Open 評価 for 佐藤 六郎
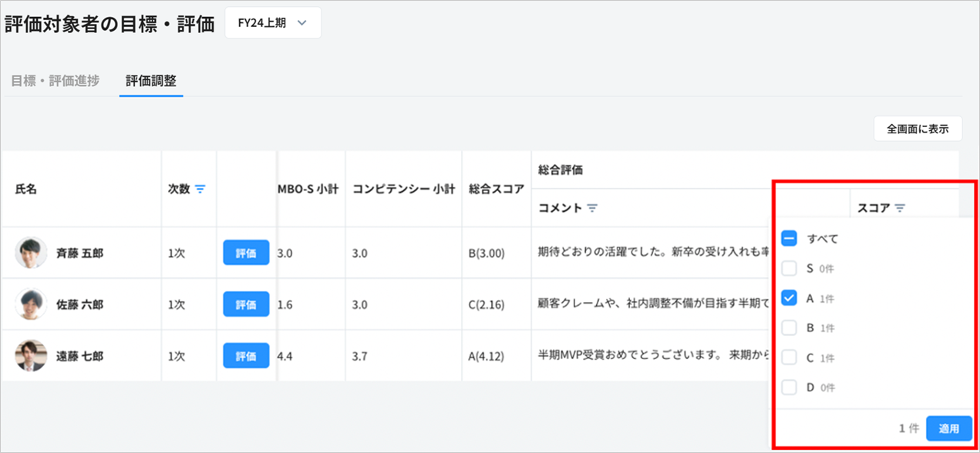 click(246, 304)
